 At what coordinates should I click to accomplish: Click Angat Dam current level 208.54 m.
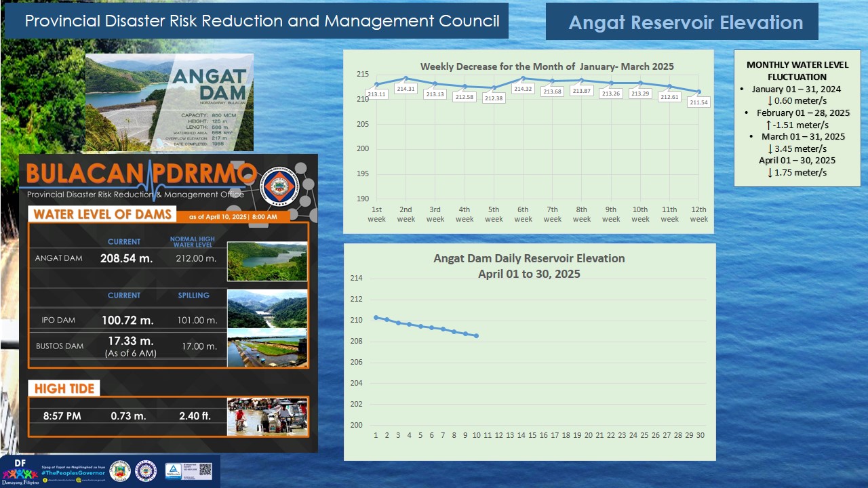(127, 258)
